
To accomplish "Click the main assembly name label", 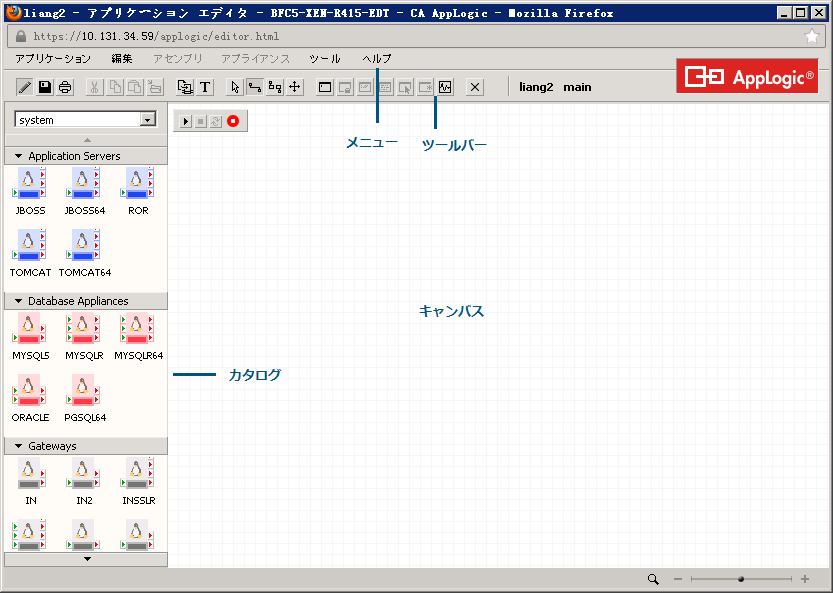I will 577,87.
